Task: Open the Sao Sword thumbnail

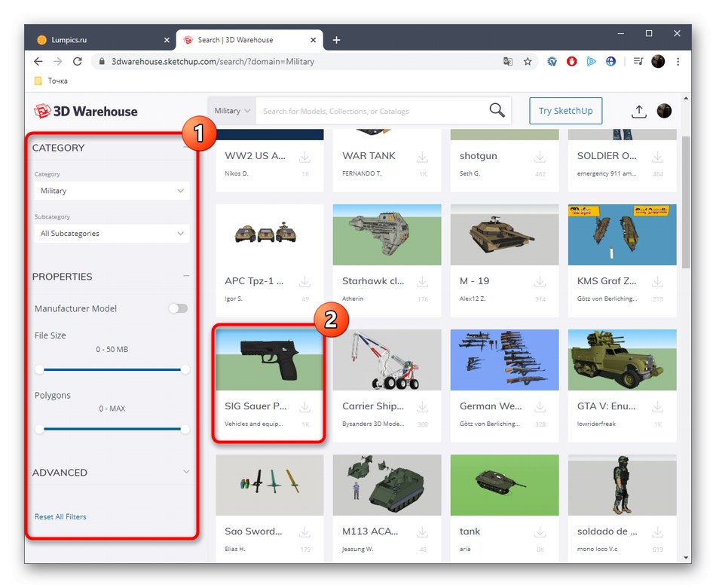Action: [269, 485]
